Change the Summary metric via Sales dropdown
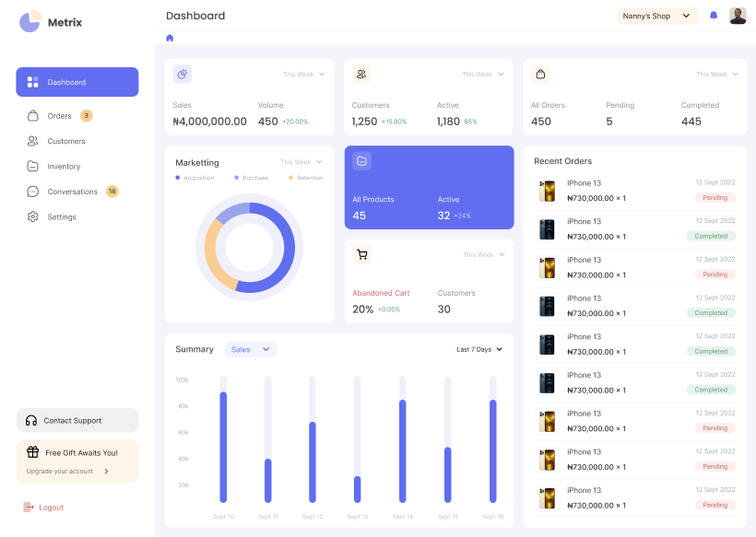 click(x=251, y=349)
